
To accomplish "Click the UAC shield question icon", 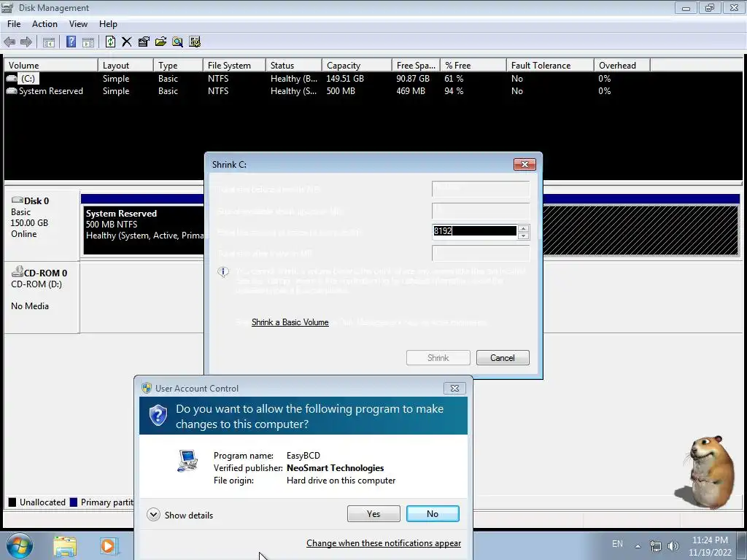I will [158, 416].
